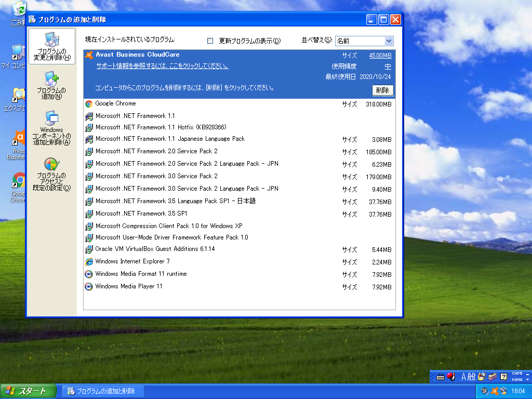Click the Google Chrome icon in the program list
The height and width of the screenshot is (399, 532).
[89, 104]
